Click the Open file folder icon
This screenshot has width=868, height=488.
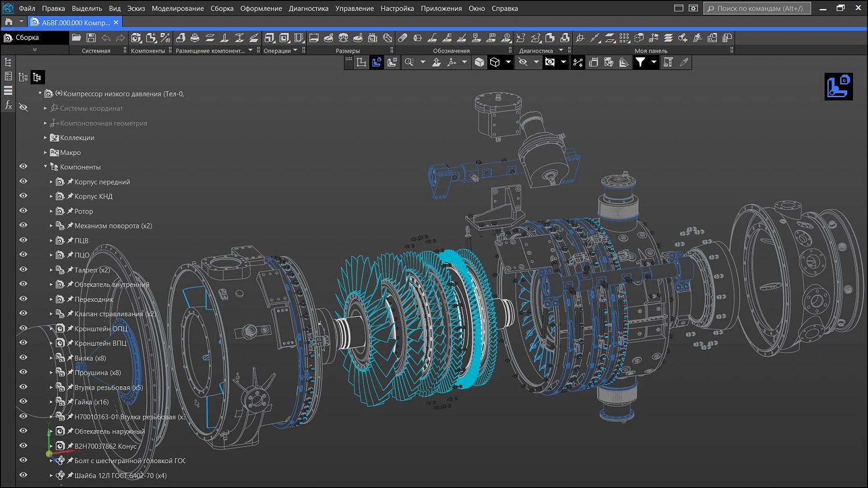click(x=76, y=38)
